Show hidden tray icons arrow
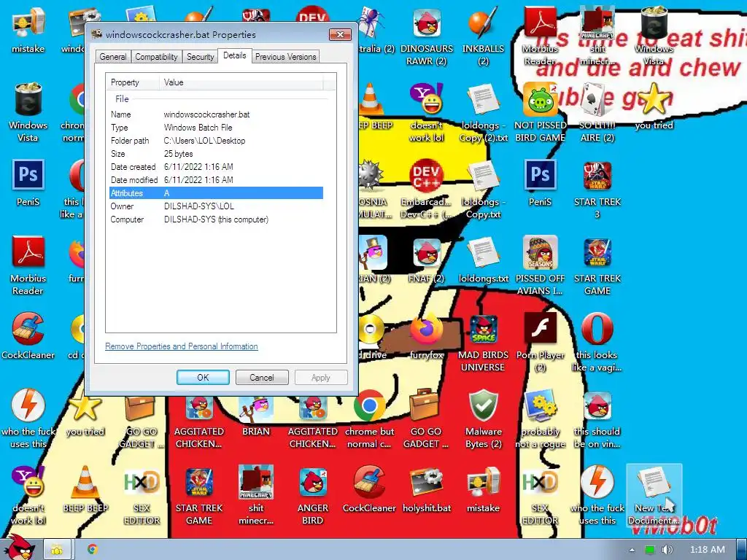Image resolution: width=747 pixels, height=560 pixels. point(632,550)
